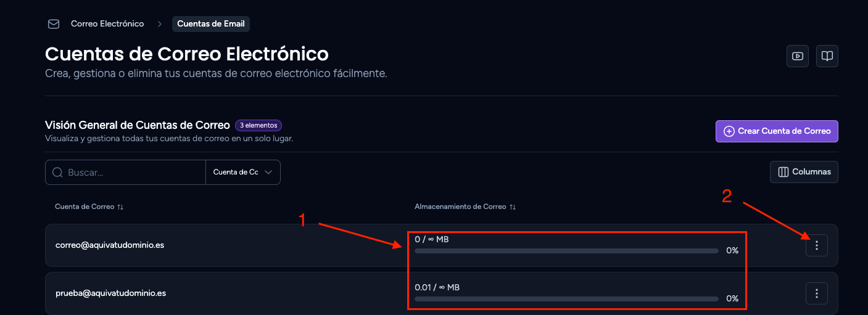
Task: Click the plus icon on Crear Cuenta
Action: pyautogui.click(x=729, y=131)
